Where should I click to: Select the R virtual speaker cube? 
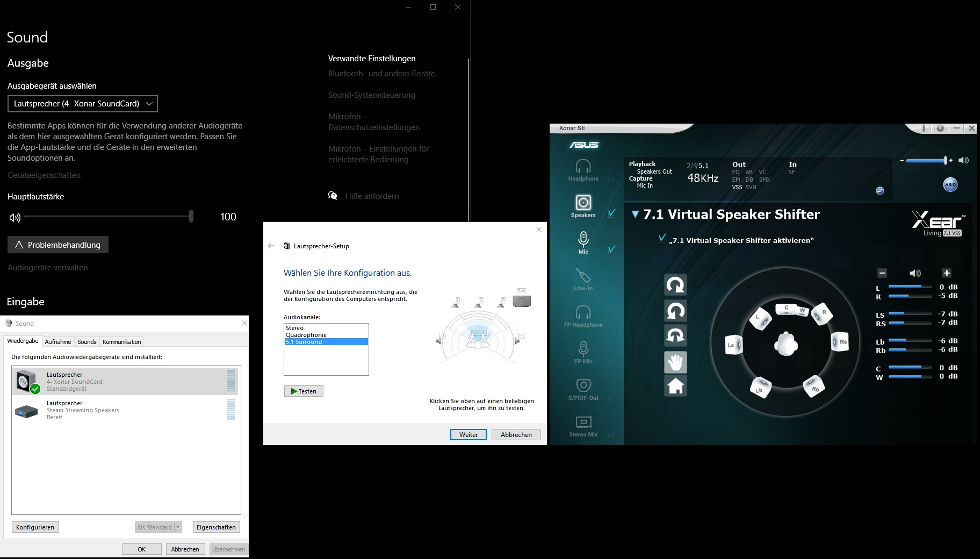[x=822, y=314]
